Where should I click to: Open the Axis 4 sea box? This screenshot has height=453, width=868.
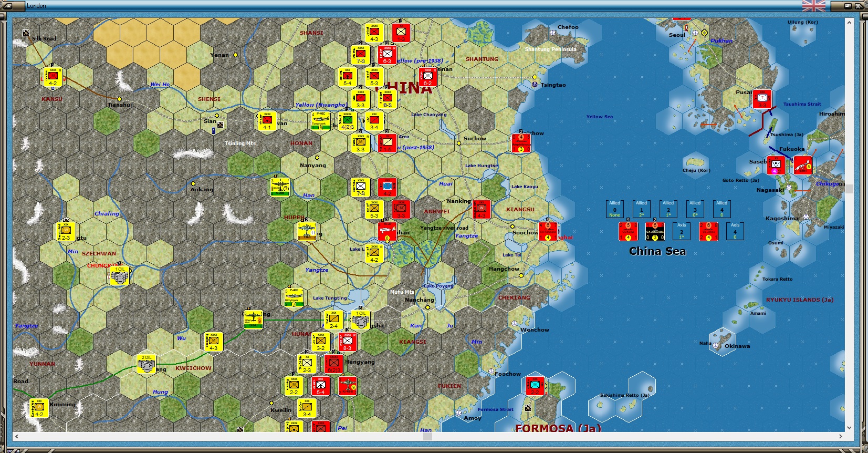pos(735,231)
